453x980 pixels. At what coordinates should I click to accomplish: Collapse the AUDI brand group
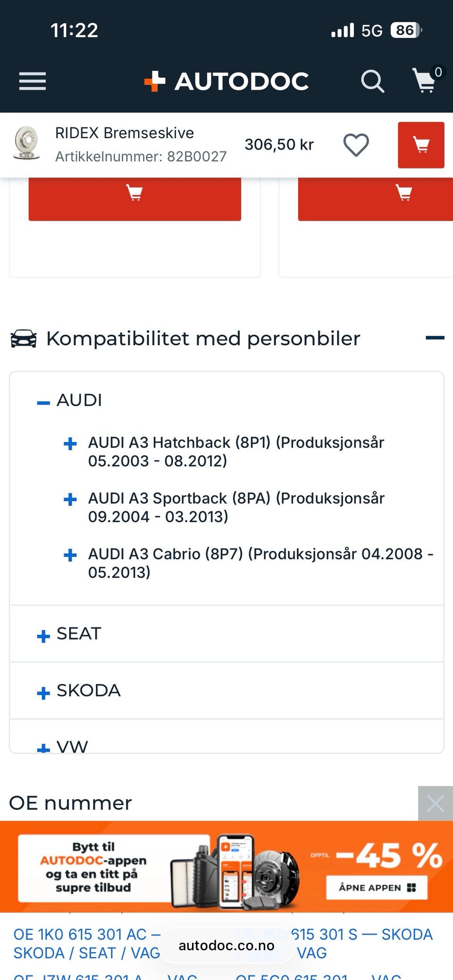coord(43,402)
